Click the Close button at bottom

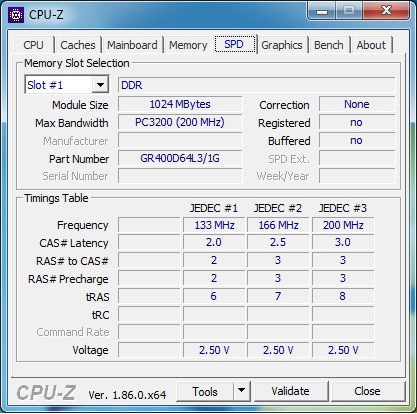point(367,391)
